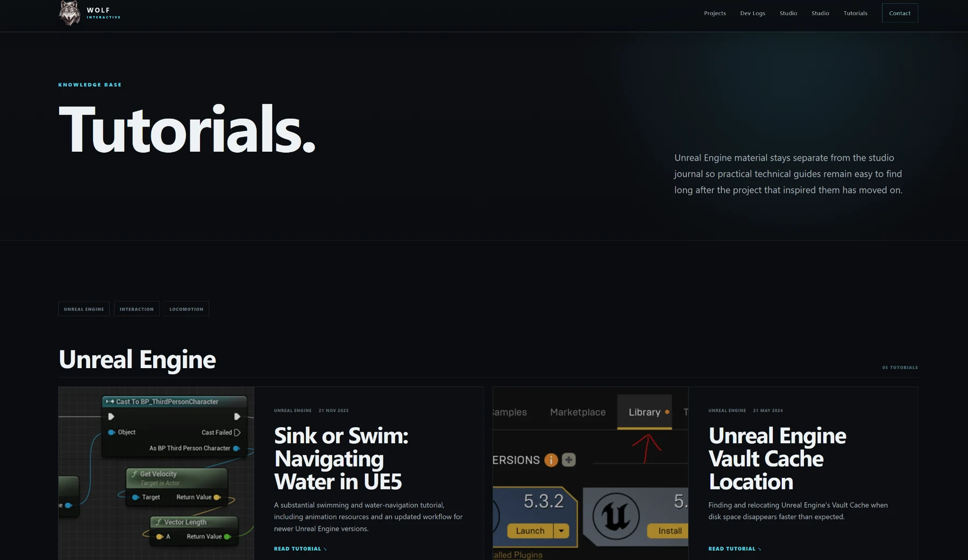Open Sink or Swim blueprint thumbnail

pyautogui.click(x=156, y=473)
